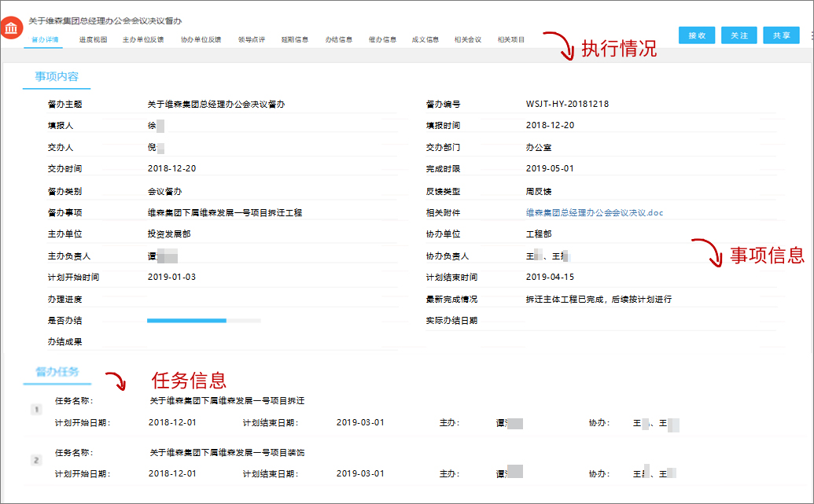Click the 计划结束时间 value 2019-04-15

point(550,278)
